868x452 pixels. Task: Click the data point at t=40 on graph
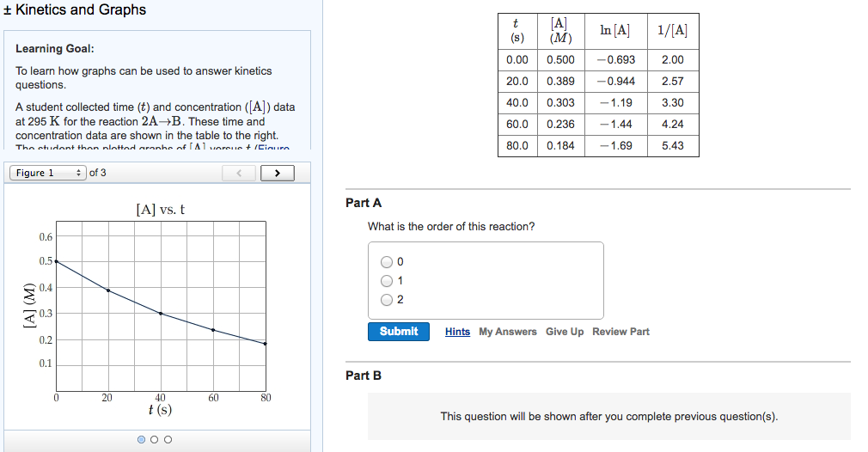click(161, 314)
